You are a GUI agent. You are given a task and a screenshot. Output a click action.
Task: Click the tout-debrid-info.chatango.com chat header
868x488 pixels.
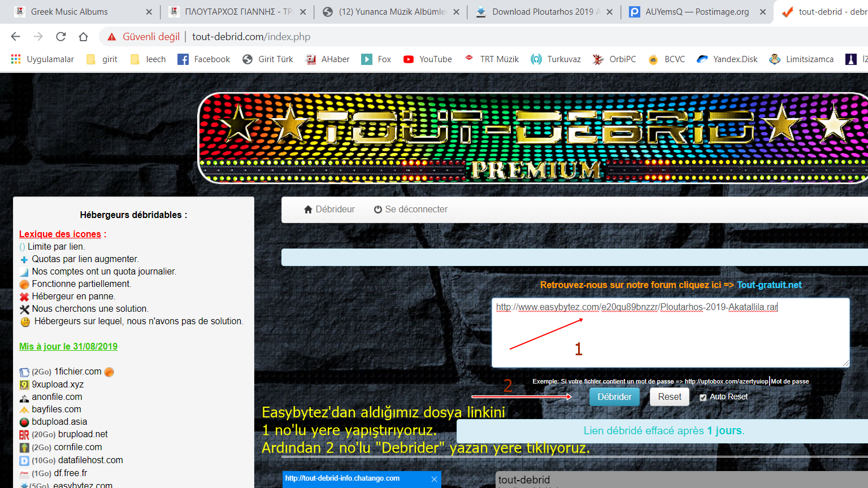click(342, 478)
